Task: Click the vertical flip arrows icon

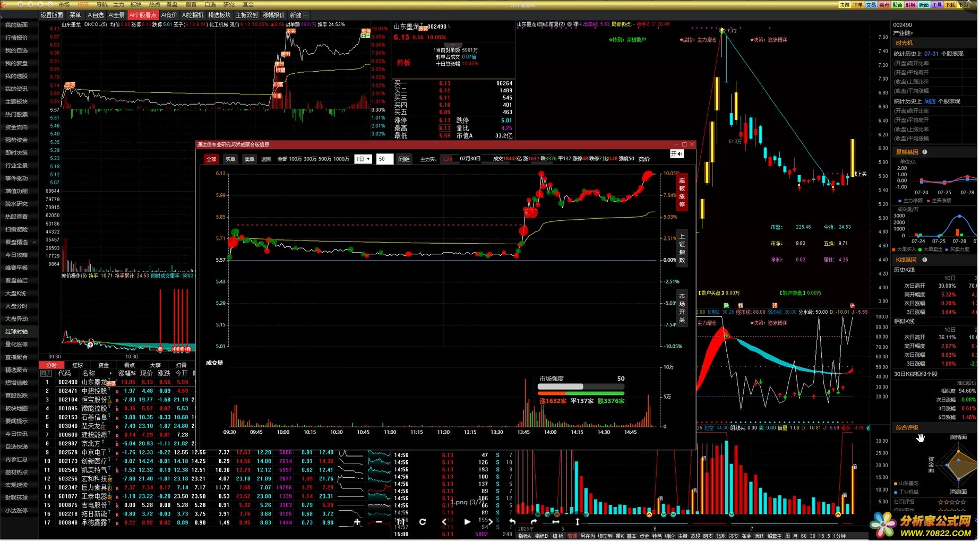Action: [579, 523]
